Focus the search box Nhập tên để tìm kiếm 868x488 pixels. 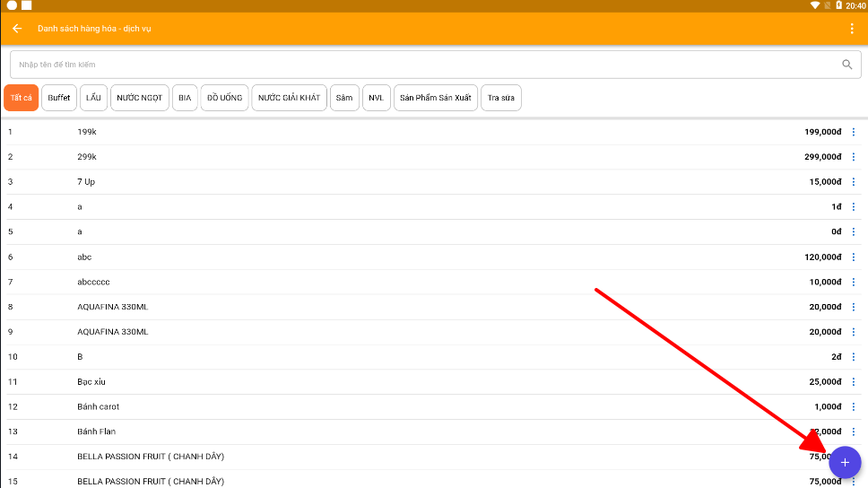[435, 65]
